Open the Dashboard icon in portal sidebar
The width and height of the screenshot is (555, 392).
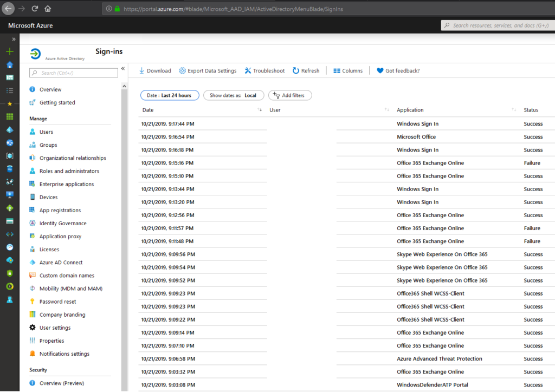point(10,77)
